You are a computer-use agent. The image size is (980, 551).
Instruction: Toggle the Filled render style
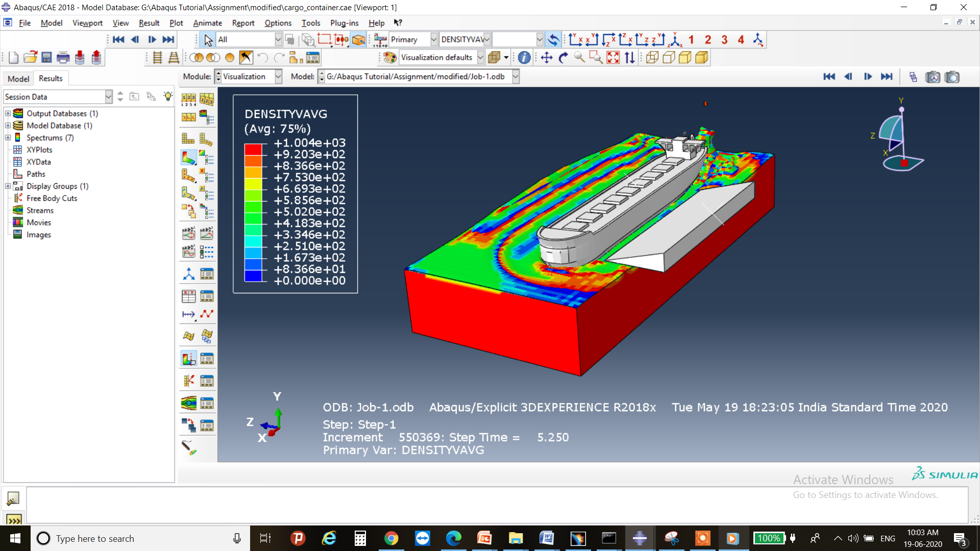(x=685, y=58)
